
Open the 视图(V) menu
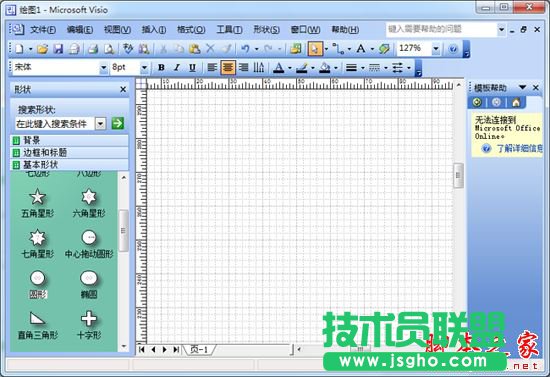tap(117, 30)
